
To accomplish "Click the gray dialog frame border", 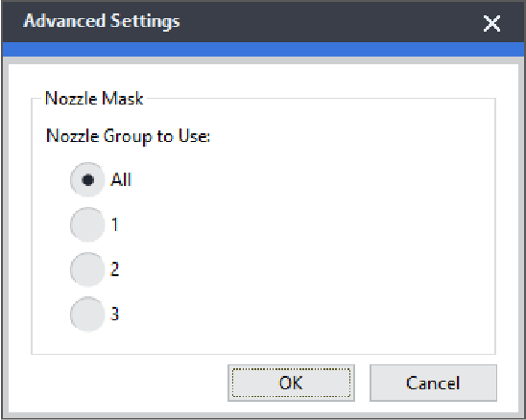I will (x=263, y=415).
